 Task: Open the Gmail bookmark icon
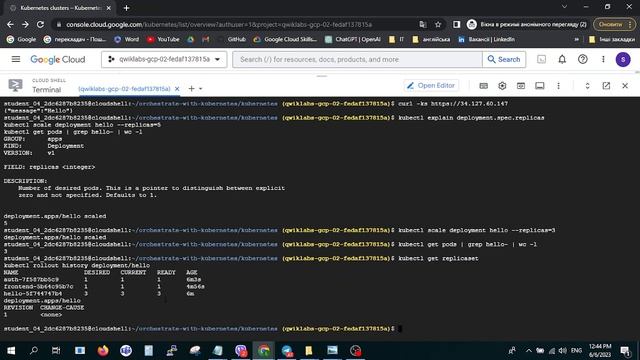click(x=205, y=39)
